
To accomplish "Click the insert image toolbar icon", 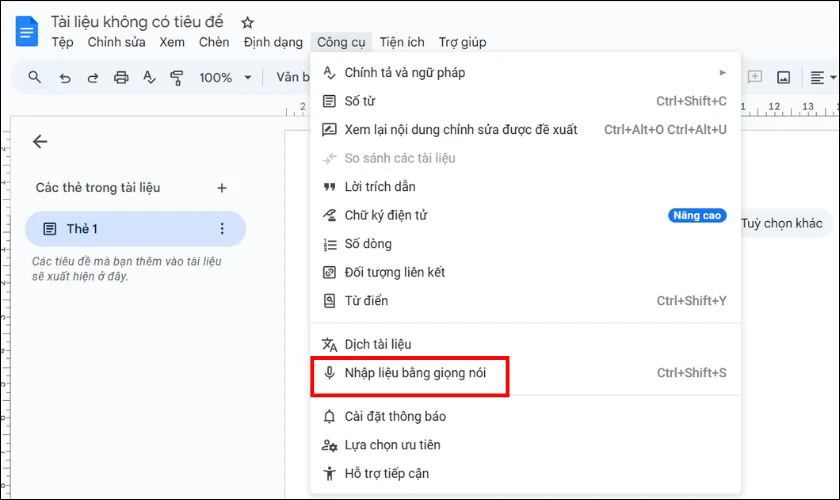I will pos(783,78).
